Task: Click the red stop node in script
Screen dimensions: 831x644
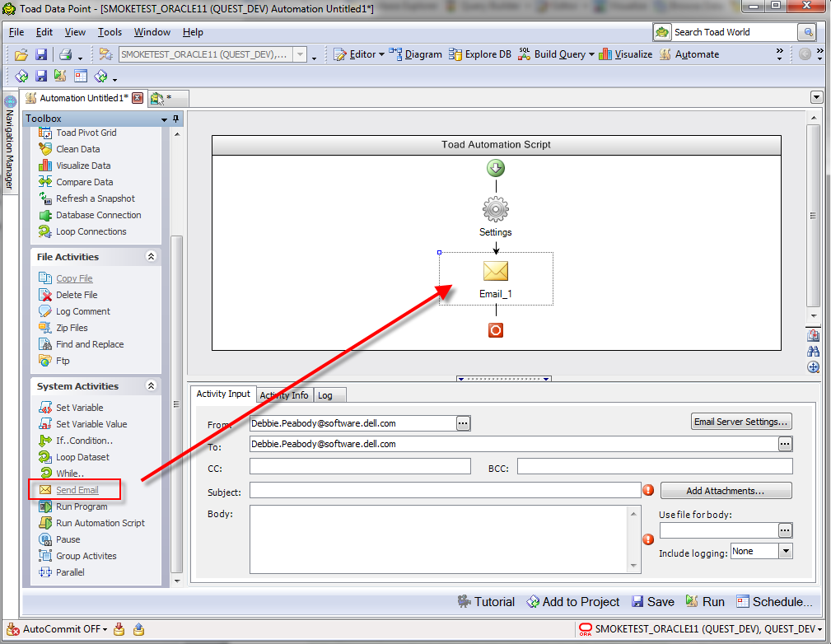Action: point(496,330)
